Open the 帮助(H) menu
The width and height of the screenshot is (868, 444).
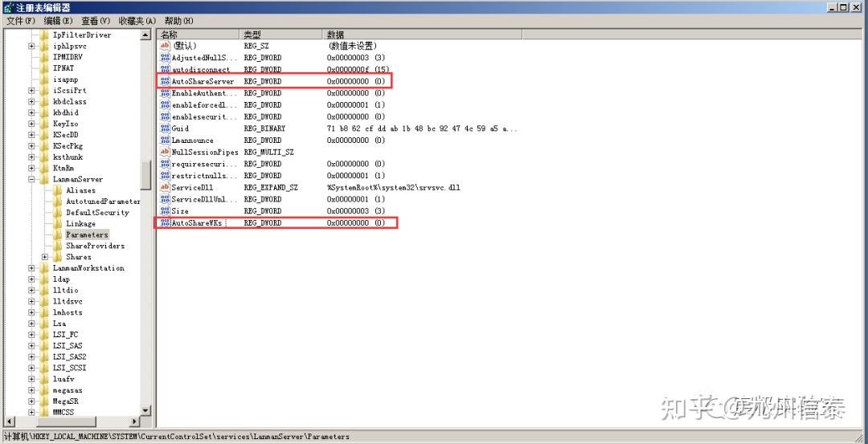[x=178, y=21]
